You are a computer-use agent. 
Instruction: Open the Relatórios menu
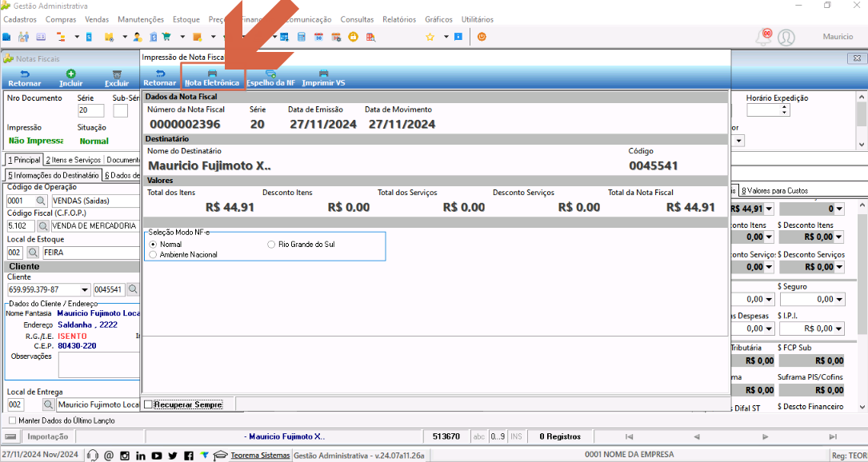coord(399,19)
